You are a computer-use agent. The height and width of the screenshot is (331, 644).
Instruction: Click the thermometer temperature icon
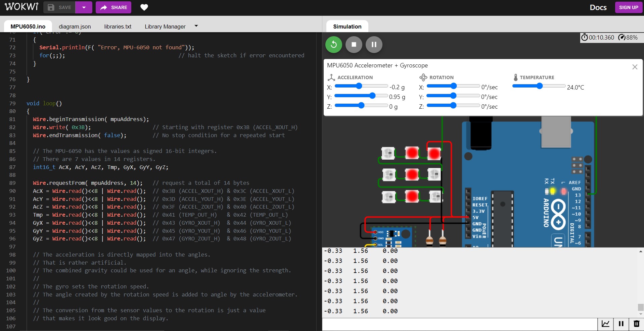point(516,77)
